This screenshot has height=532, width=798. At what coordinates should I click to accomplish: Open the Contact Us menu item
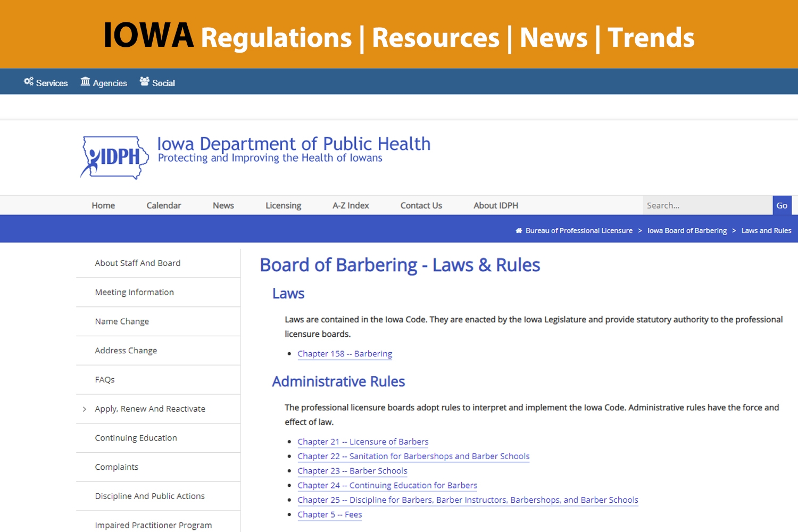tap(421, 205)
